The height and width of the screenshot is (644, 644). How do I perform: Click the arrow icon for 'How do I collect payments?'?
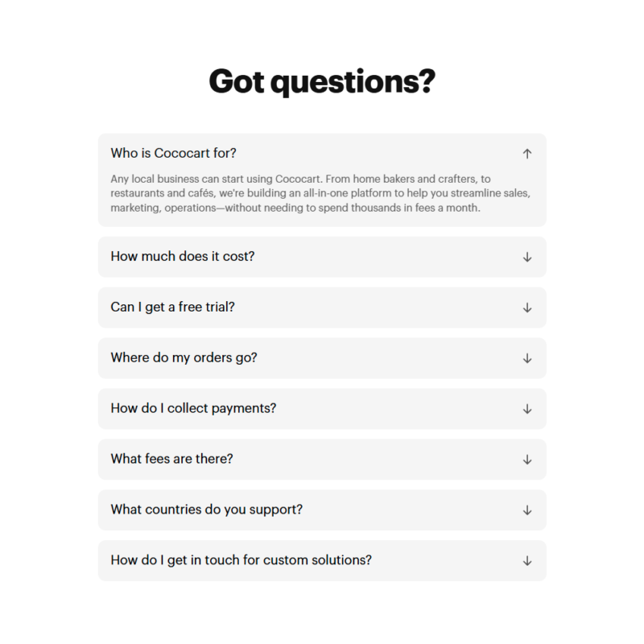(x=527, y=409)
